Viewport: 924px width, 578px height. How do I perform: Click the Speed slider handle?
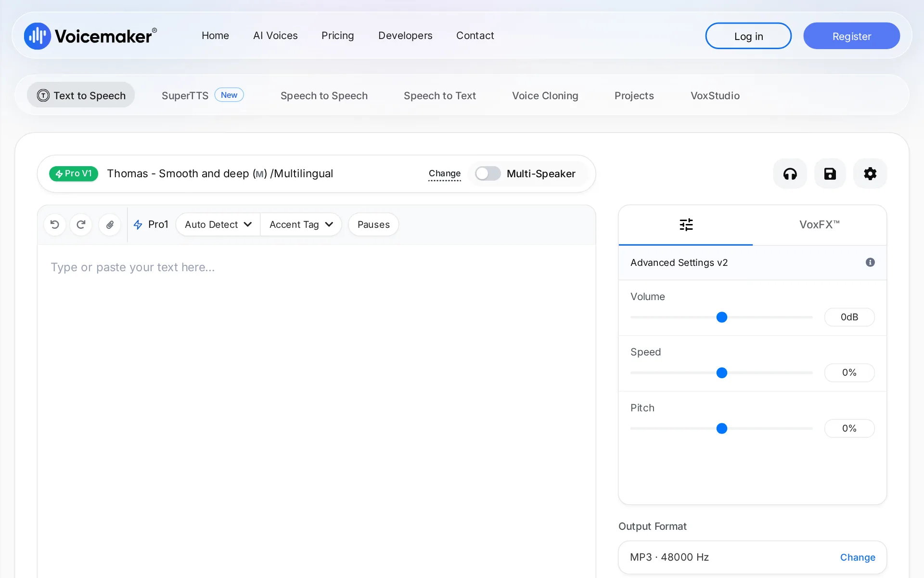tap(721, 373)
